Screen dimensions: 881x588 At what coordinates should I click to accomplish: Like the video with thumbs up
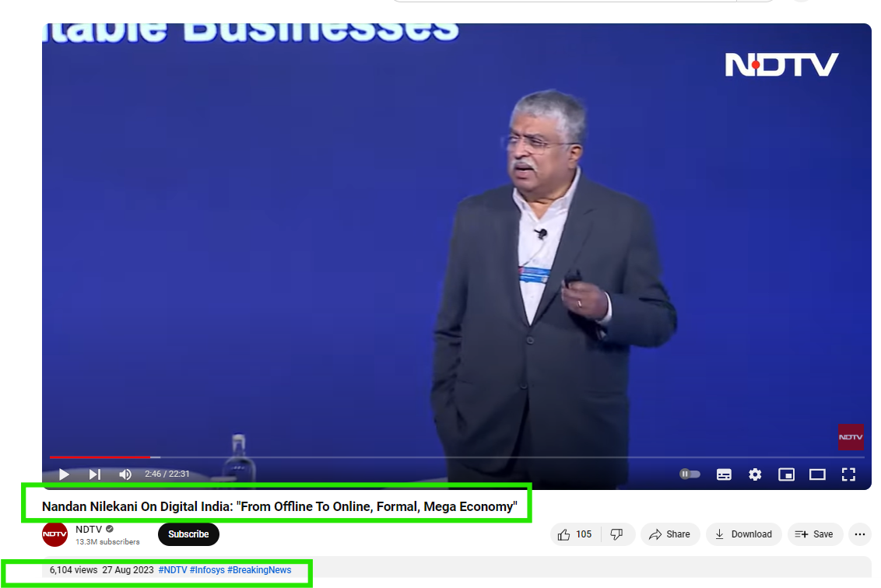574,534
